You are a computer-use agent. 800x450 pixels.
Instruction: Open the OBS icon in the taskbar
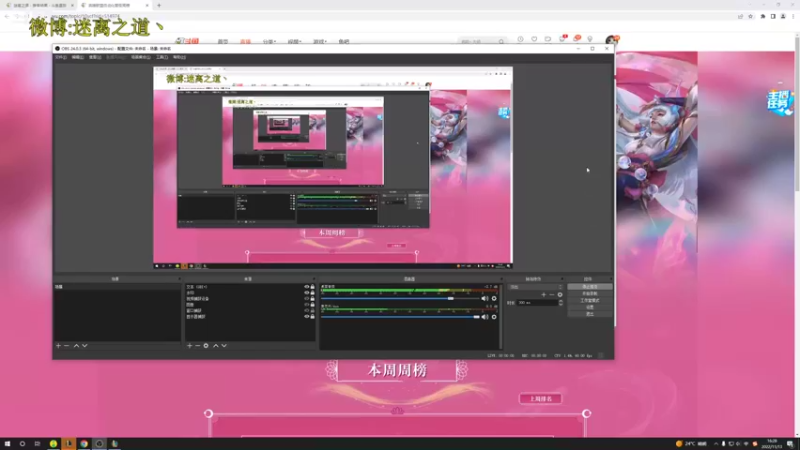click(x=99, y=444)
